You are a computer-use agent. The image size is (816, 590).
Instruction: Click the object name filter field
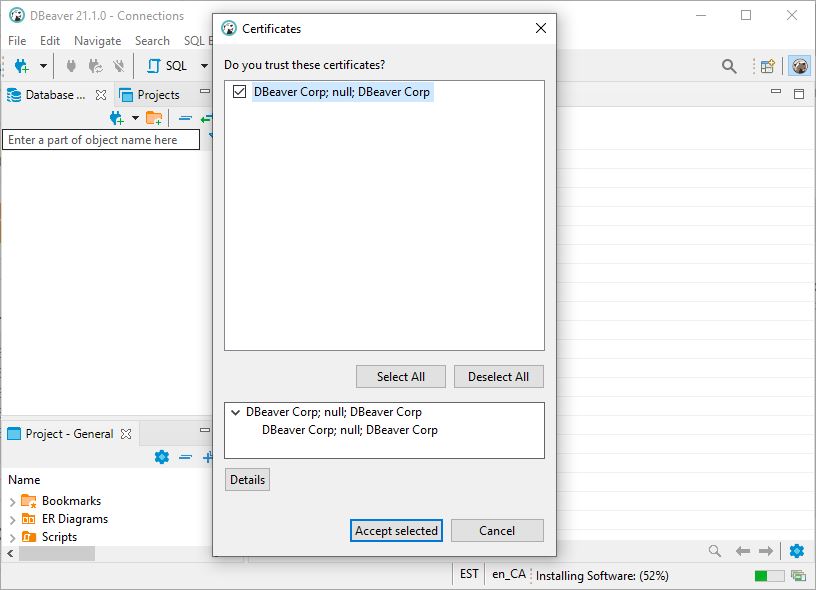(x=101, y=140)
